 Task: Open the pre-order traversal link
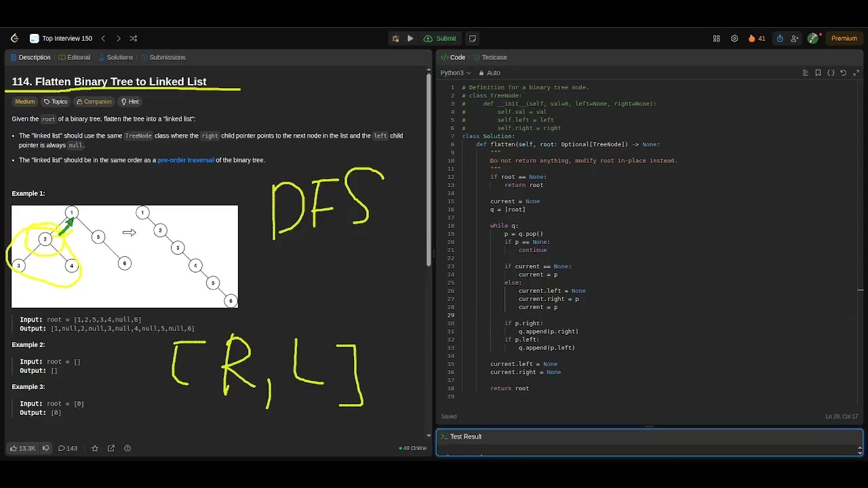186,161
